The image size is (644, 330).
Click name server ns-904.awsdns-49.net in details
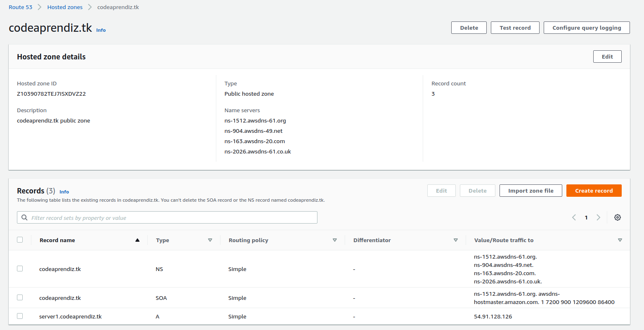(253, 131)
